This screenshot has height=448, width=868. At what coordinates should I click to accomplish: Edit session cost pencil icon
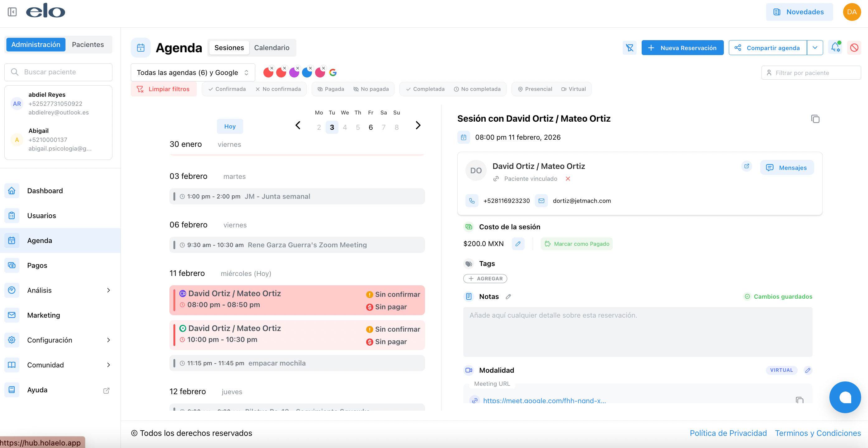click(518, 244)
